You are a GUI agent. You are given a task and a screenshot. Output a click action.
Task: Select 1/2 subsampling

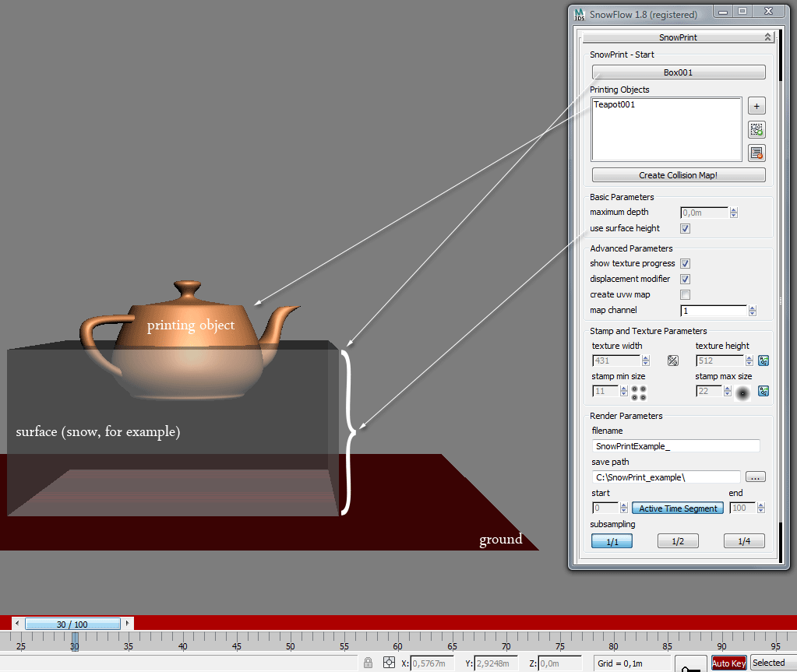point(678,541)
